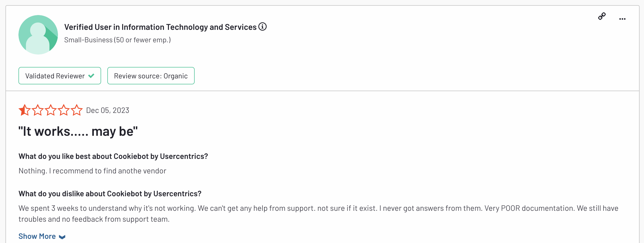Click the five-star rating bar
Viewport: 644px width, 243px height.
[x=50, y=110]
